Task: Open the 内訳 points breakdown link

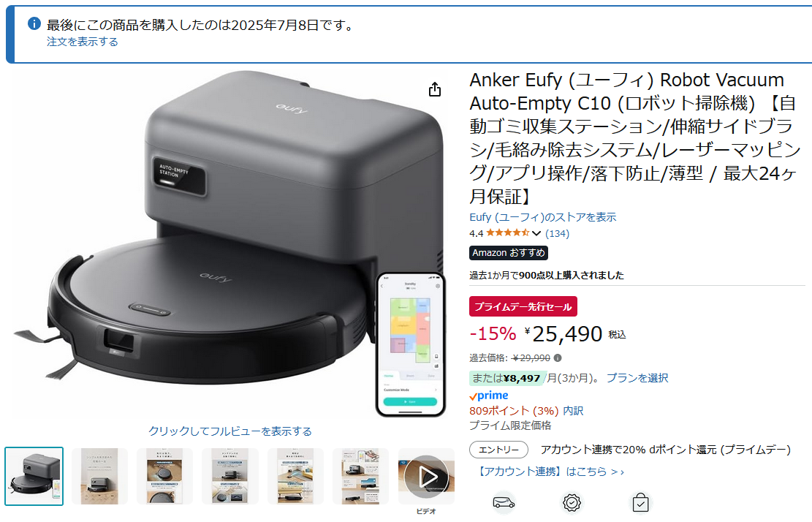Action: click(x=573, y=411)
